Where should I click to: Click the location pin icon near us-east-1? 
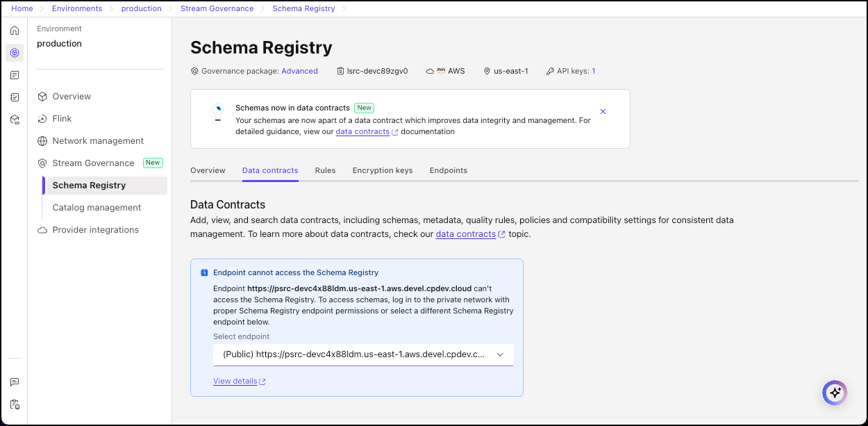(x=488, y=70)
